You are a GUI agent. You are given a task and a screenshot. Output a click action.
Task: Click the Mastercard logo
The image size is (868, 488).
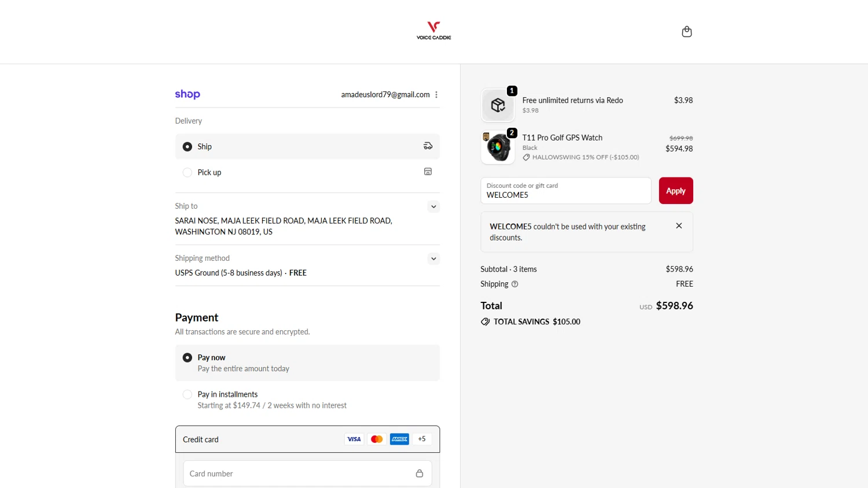coord(377,439)
